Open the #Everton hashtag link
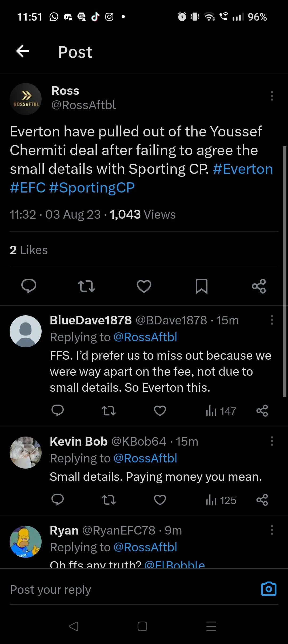 point(243,169)
